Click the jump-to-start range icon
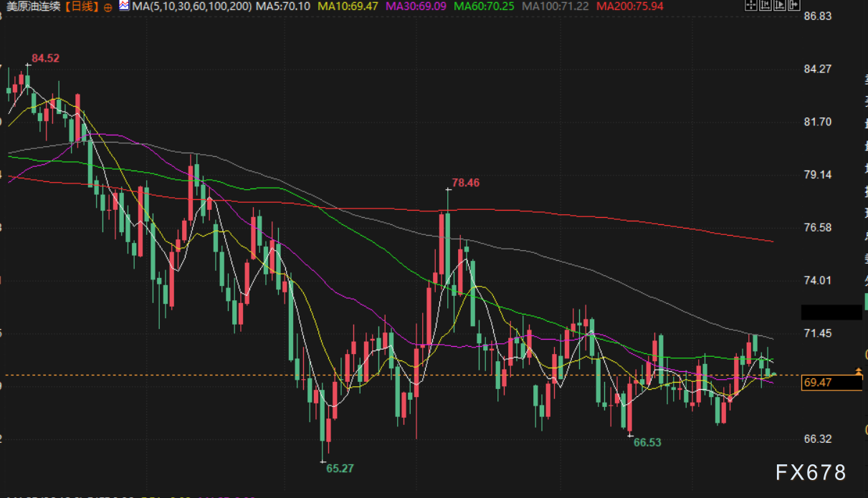The image size is (868, 498). click(766, 5)
